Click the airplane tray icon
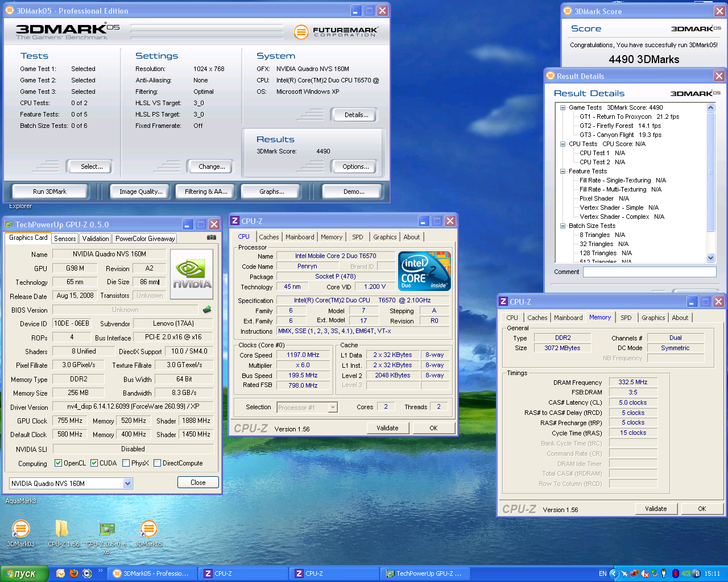This screenshot has width=728, height=582. pos(624,573)
